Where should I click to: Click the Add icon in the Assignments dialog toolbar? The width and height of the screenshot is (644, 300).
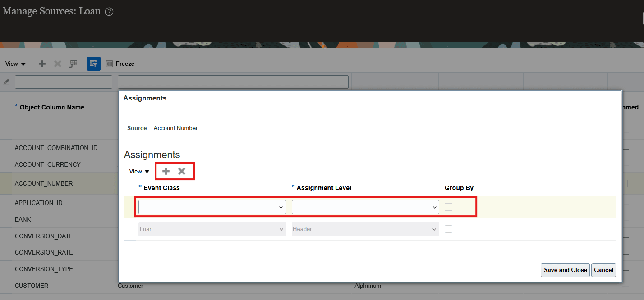(166, 171)
